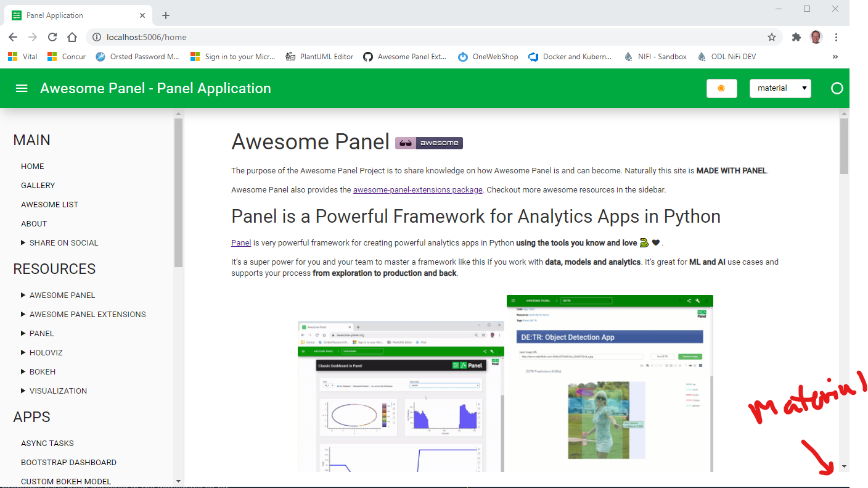The width and height of the screenshot is (868, 488).
Task: Bookmark this page with the star
Action: (x=772, y=37)
